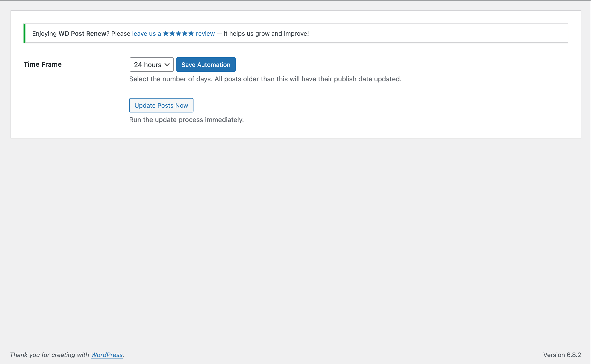Click the 'Select the number of days' description
Viewport: 591px width, 364px height.
[x=265, y=79]
